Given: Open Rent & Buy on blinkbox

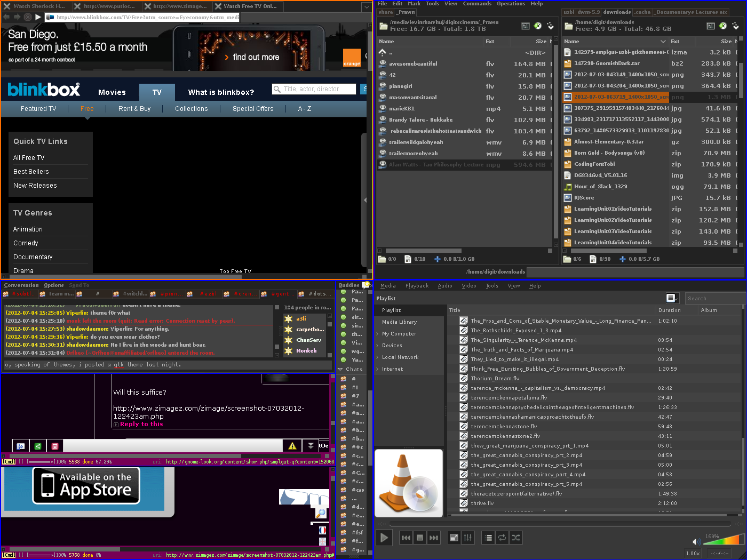Looking at the screenshot, I should [x=134, y=109].
